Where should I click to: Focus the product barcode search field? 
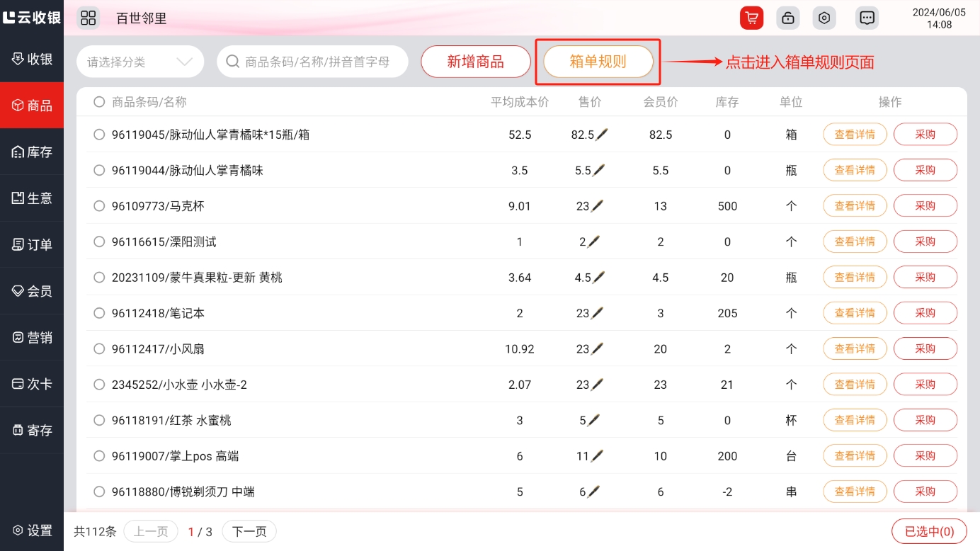tap(319, 62)
